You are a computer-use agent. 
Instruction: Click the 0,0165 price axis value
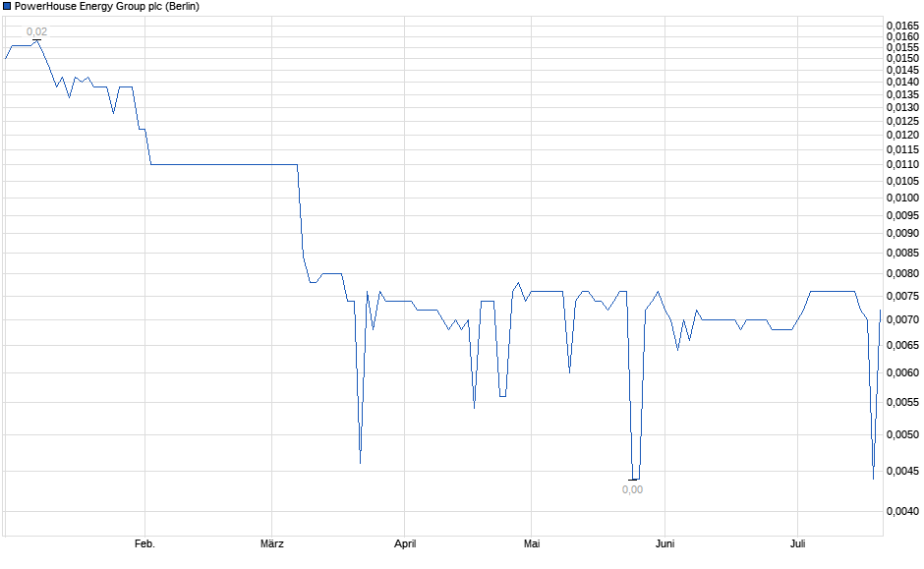click(x=902, y=26)
